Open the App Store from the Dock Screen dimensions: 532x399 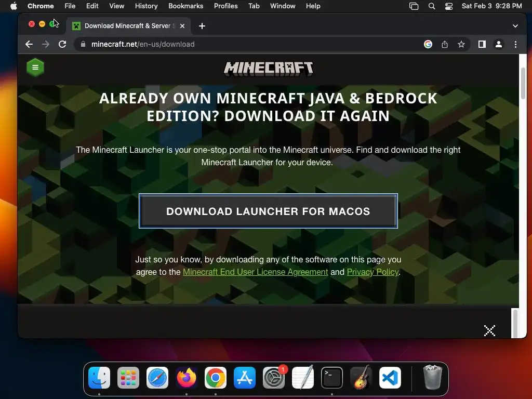point(245,378)
